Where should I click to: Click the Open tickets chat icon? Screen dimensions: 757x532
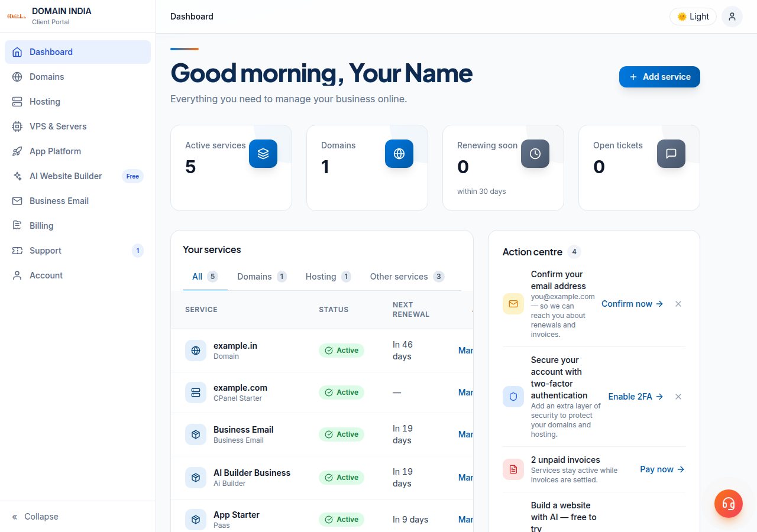671,154
